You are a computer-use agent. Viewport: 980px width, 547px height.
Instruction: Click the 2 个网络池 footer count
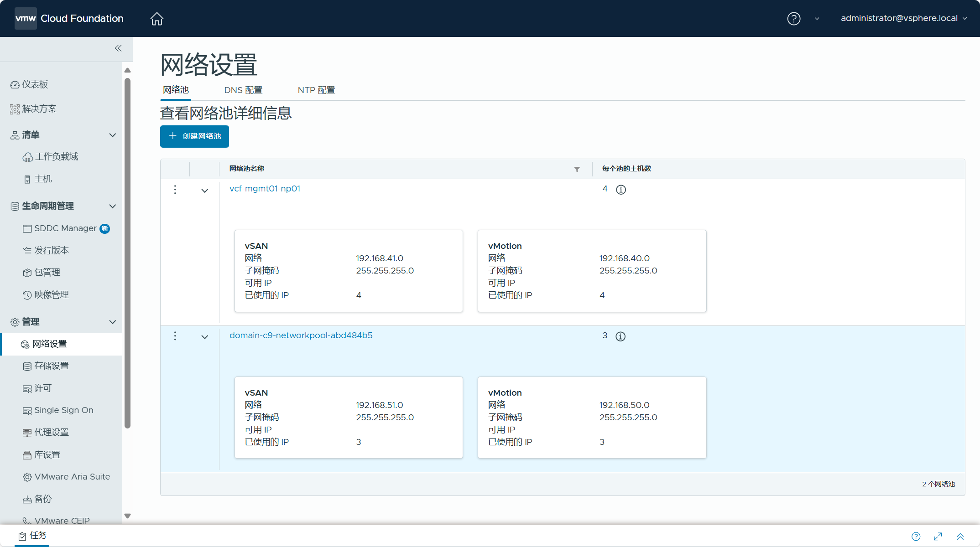click(938, 484)
